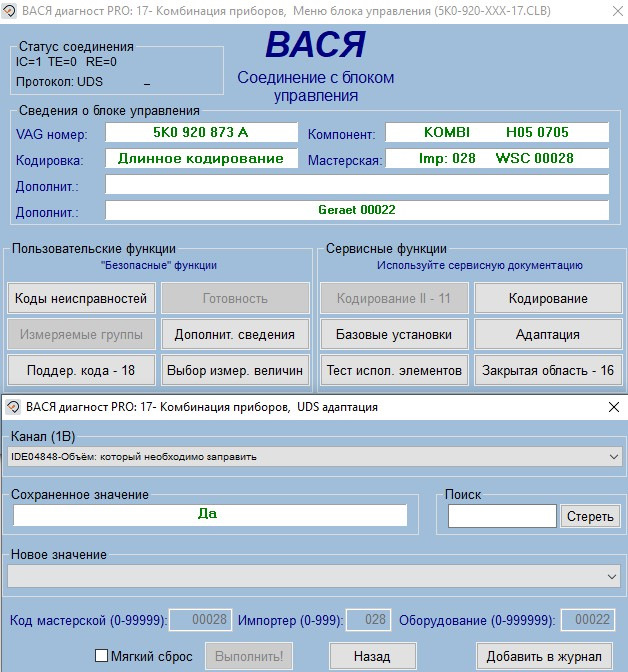Start Тест испол. элементов
Screen dimensions: 628x672
point(394,370)
